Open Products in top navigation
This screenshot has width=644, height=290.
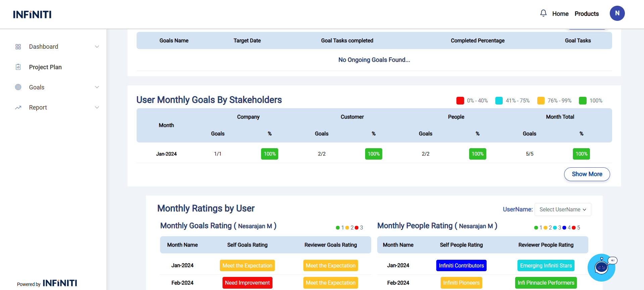pyautogui.click(x=586, y=14)
